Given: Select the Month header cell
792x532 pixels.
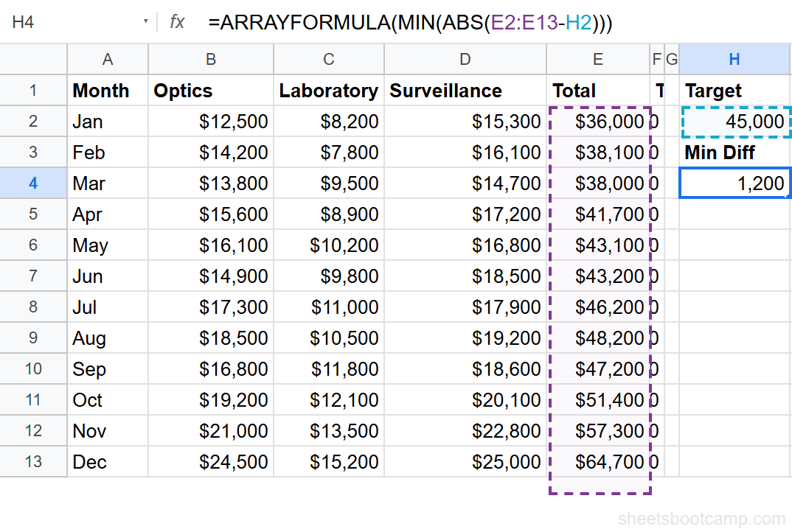Looking at the screenshot, I should (108, 90).
